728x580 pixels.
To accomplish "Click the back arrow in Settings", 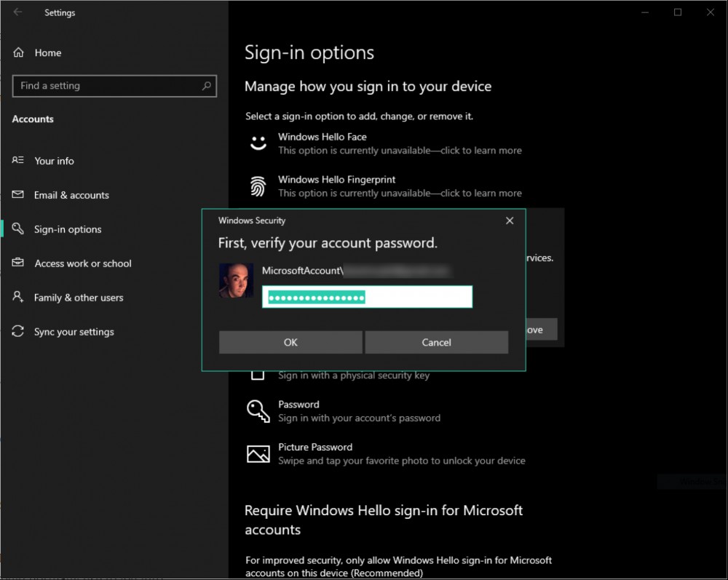I will coord(17,12).
